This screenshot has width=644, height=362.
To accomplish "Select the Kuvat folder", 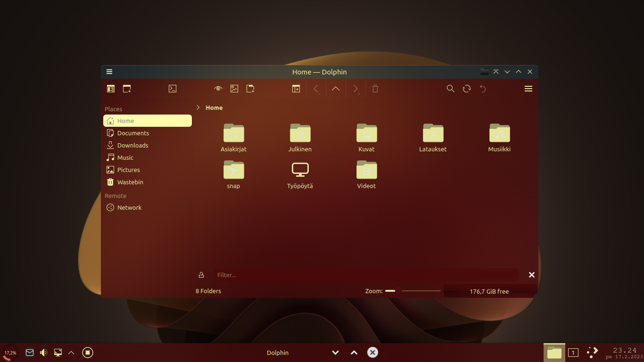I will pyautogui.click(x=366, y=138).
